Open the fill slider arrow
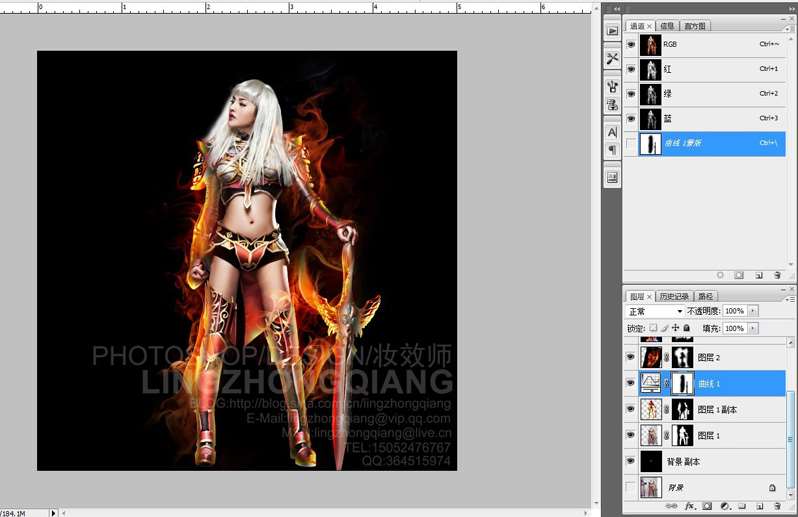 pos(753,328)
